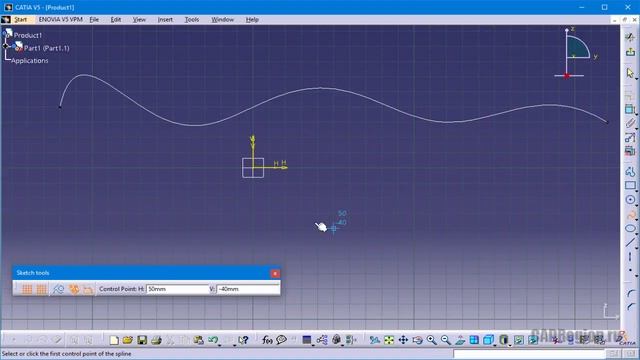Open the ENOVIA V5 VPM menu
This screenshot has height=360, width=640.
60,20
